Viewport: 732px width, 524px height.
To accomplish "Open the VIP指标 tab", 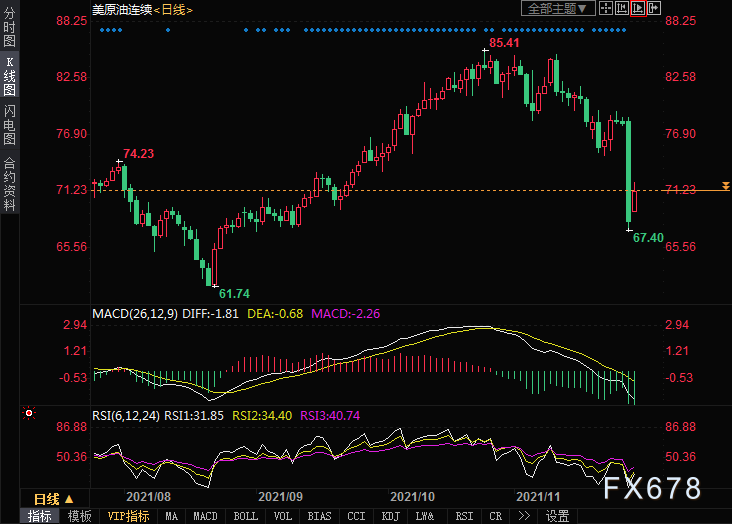I will tap(128, 516).
